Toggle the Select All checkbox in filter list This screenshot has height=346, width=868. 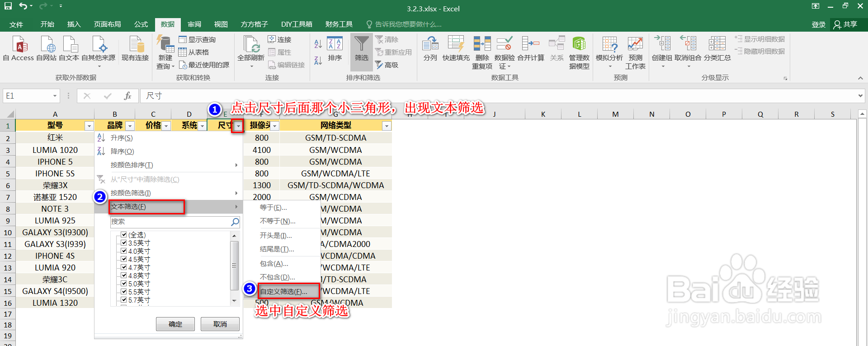click(124, 235)
